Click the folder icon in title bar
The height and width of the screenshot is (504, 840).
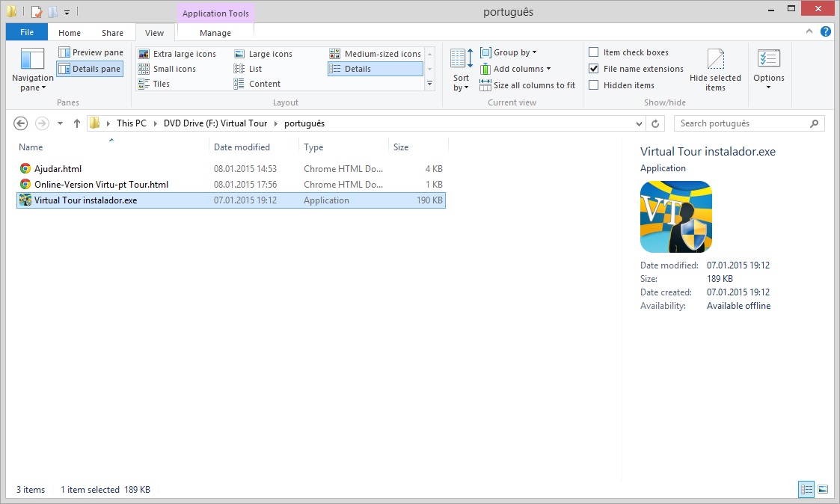11,11
